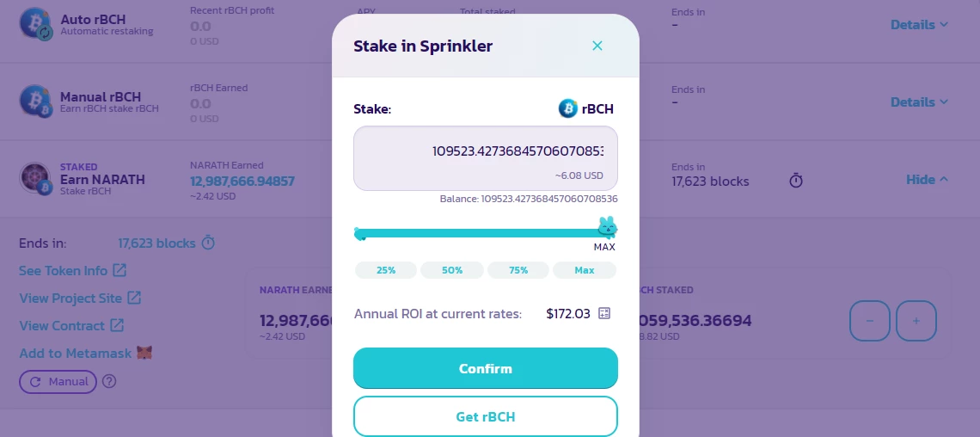Toggle the Manual restaking mode button
The width and height of the screenshot is (980, 437).
58,381
